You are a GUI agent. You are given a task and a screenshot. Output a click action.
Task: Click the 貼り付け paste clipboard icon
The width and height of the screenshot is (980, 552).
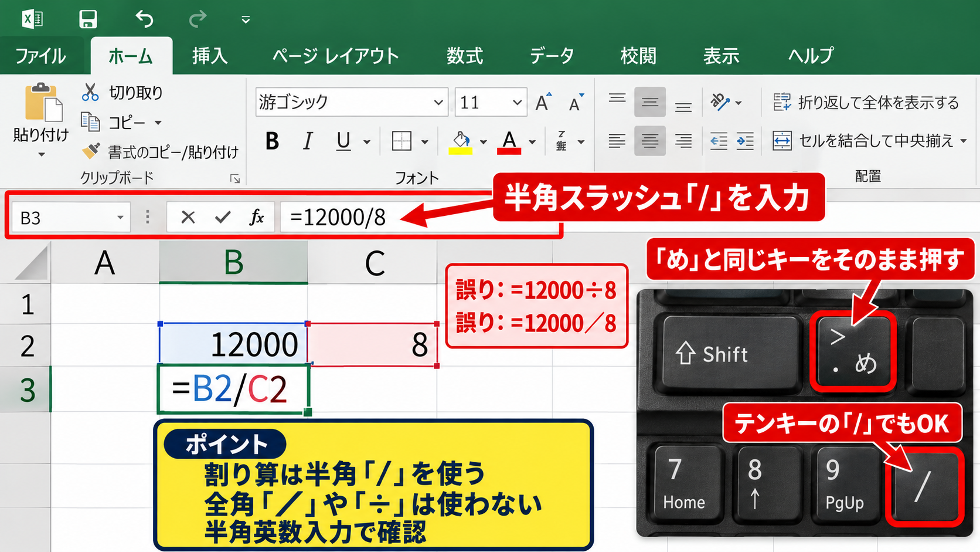click(x=43, y=103)
